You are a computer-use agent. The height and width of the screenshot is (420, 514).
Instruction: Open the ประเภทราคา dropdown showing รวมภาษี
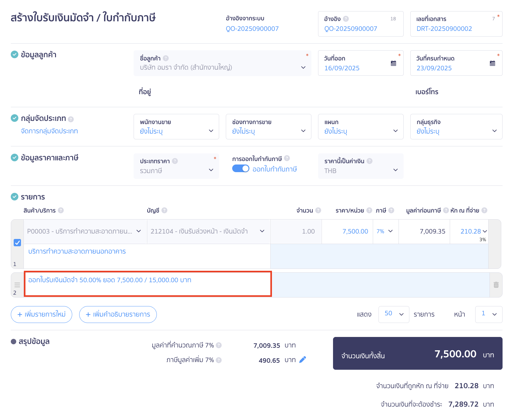pos(211,170)
